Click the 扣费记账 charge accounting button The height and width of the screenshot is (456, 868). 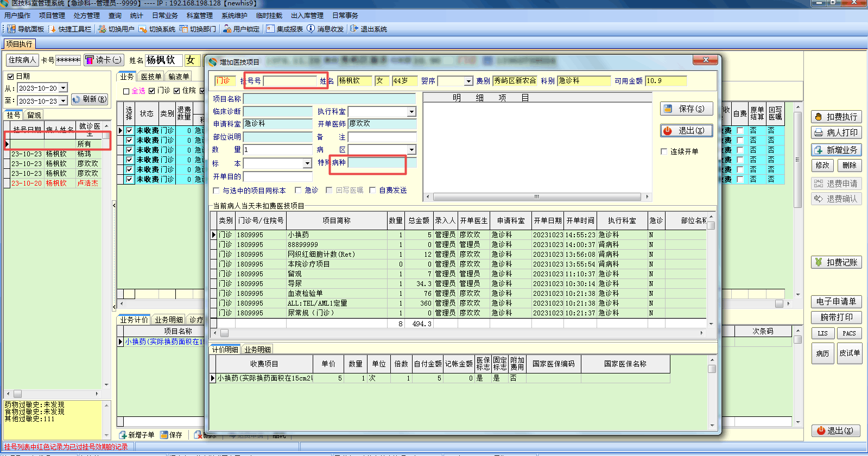(x=837, y=262)
